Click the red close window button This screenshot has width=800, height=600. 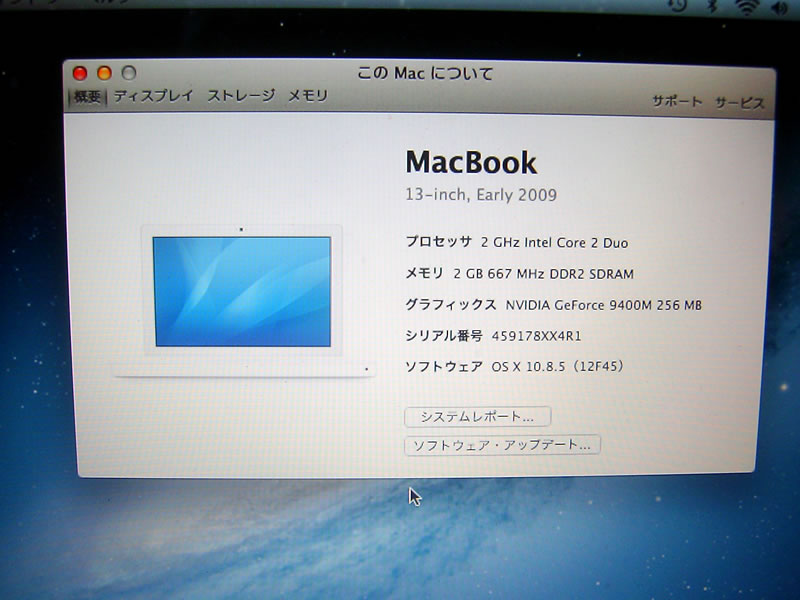tap(80, 73)
